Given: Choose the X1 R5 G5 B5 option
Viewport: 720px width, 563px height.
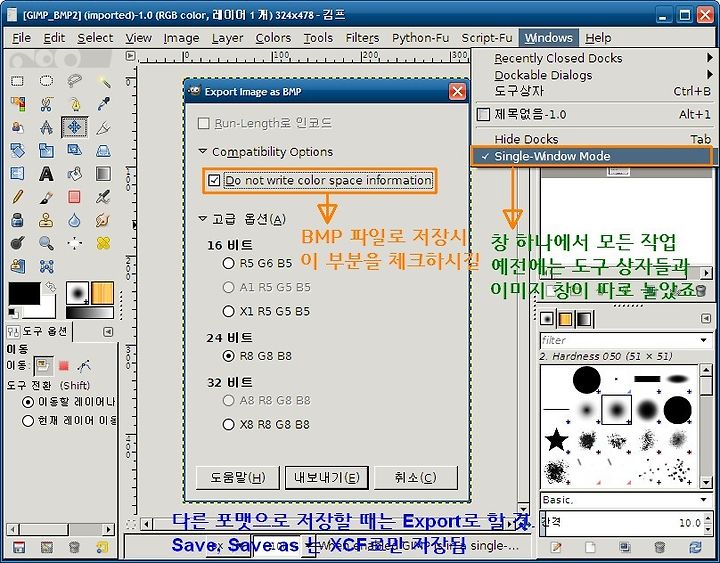Looking at the screenshot, I should pyautogui.click(x=266, y=311).
